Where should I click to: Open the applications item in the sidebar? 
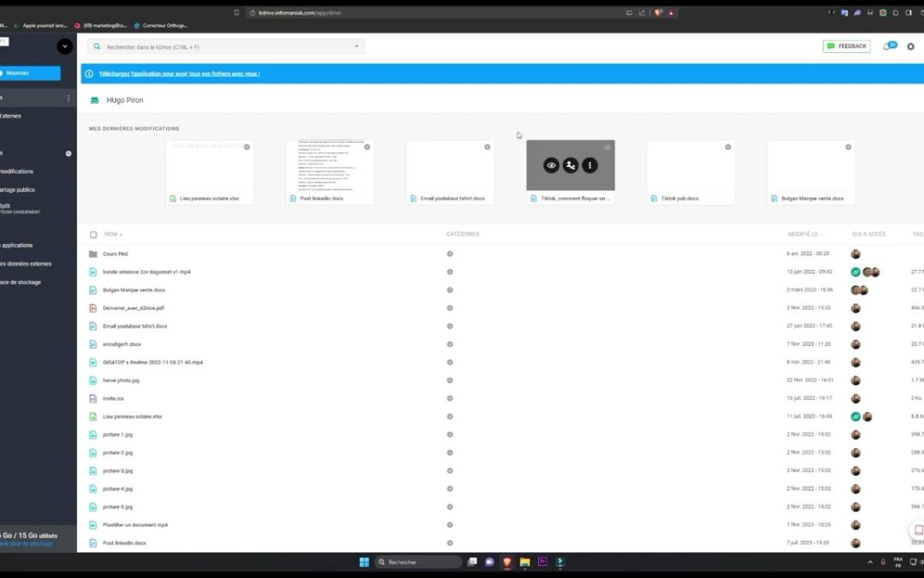(x=16, y=246)
